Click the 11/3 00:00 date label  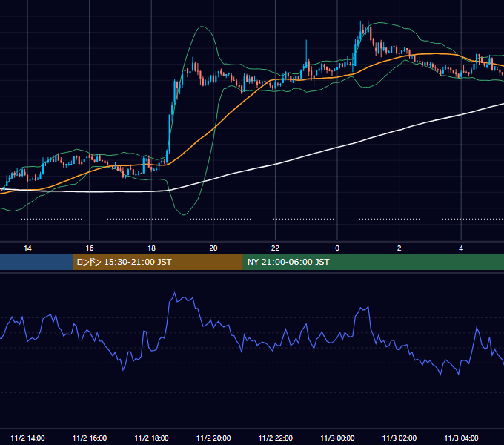(337, 438)
